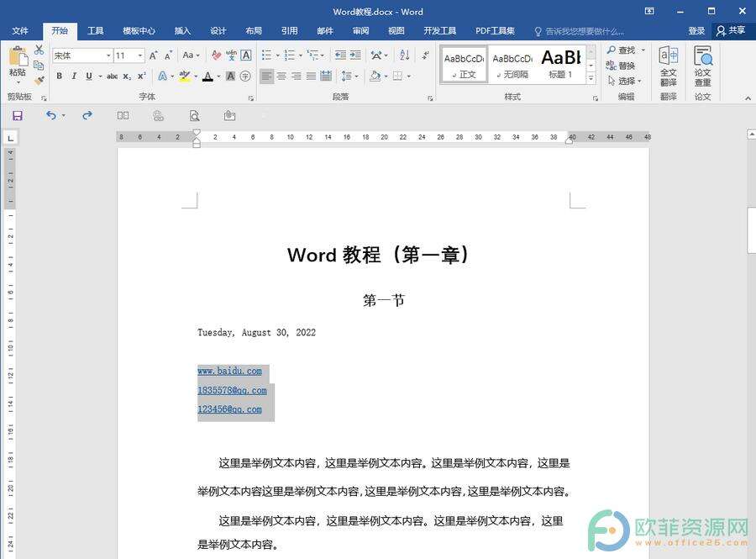Click the enclosed character 字 icon
The width and height of the screenshot is (756, 559).
[x=245, y=76]
